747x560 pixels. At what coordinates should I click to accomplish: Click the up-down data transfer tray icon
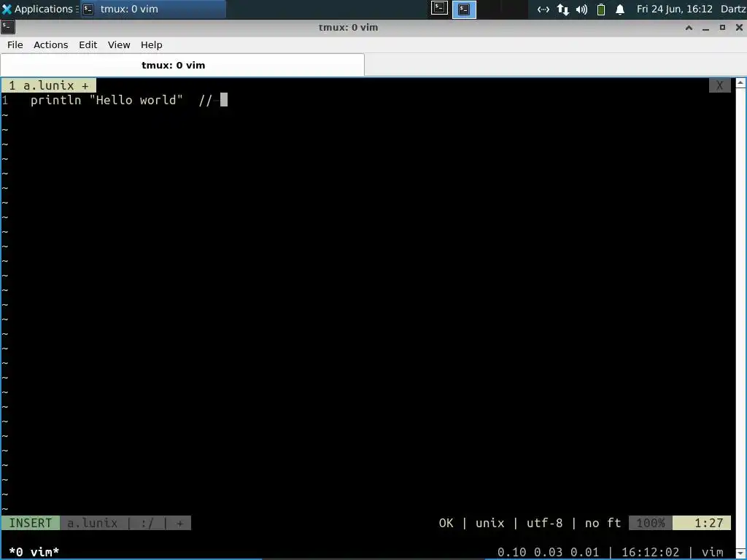[x=562, y=9]
